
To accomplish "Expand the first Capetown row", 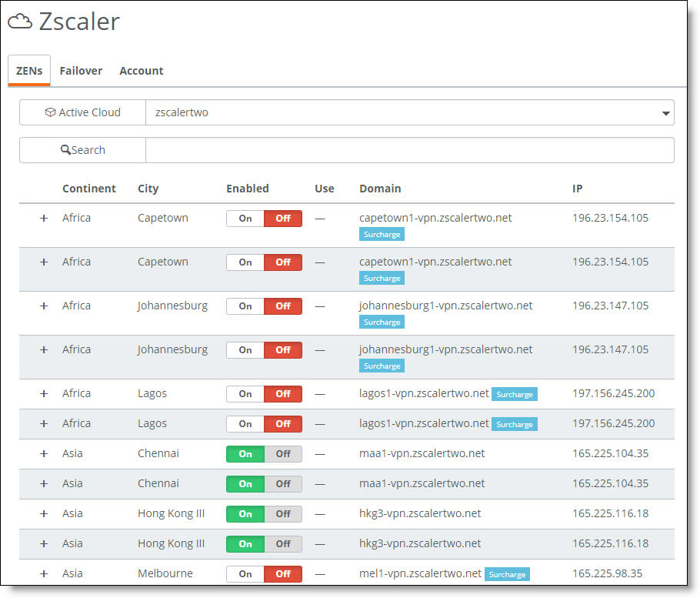I will coord(44,218).
